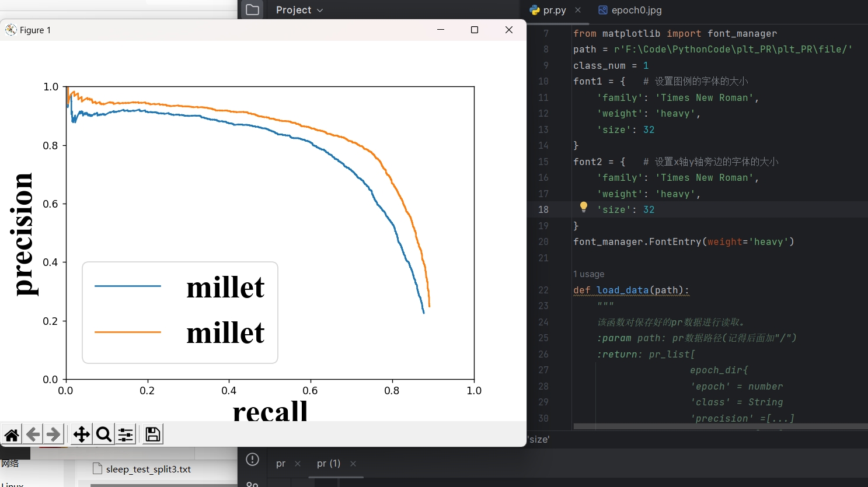
Task: Expand the Project view dropdown
Action: pos(299,10)
